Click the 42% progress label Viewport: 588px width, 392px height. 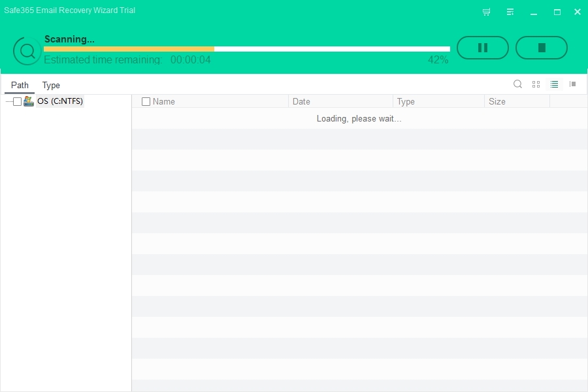pyautogui.click(x=438, y=59)
